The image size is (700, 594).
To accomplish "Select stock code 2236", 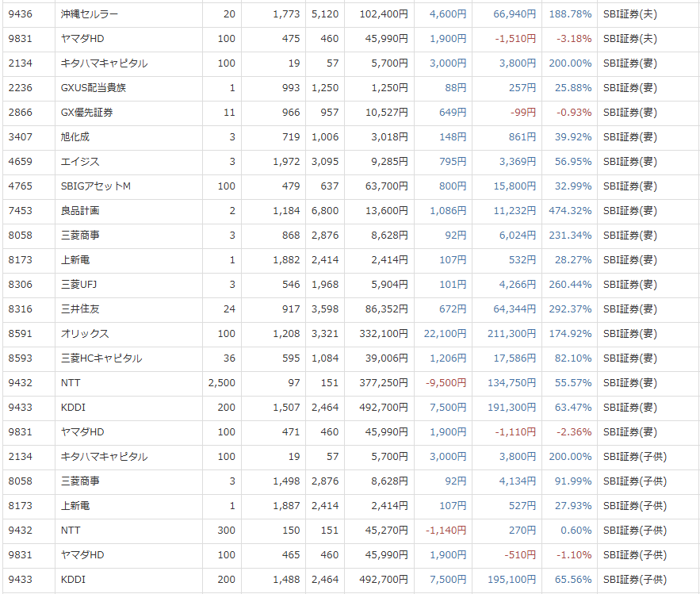I will click(21, 88).
